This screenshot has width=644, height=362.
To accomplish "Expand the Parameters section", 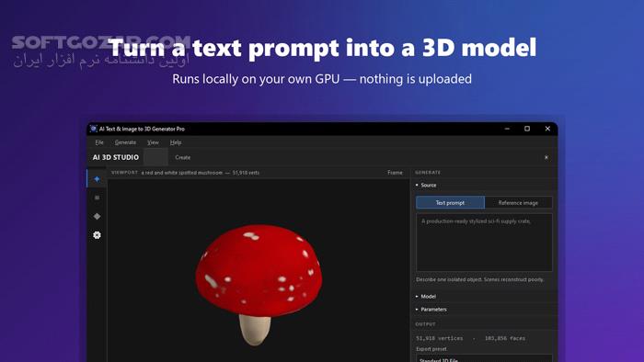I will pyautogui.click(x=431, y=310).
